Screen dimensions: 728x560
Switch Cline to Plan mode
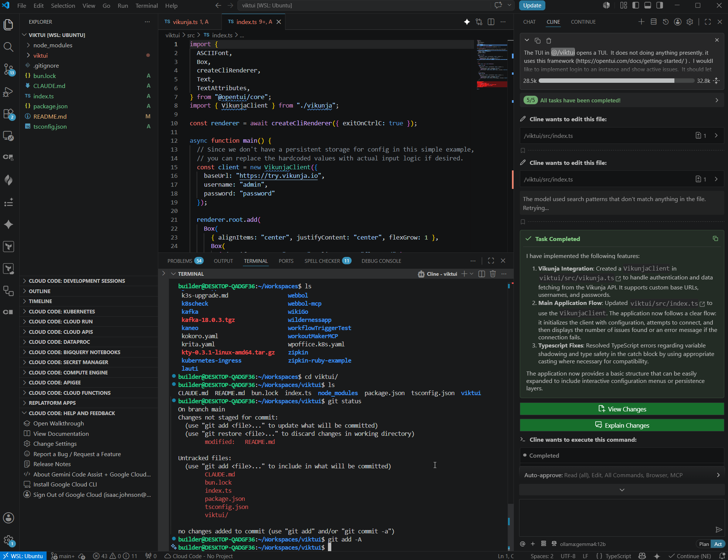[x=704, y=544]
